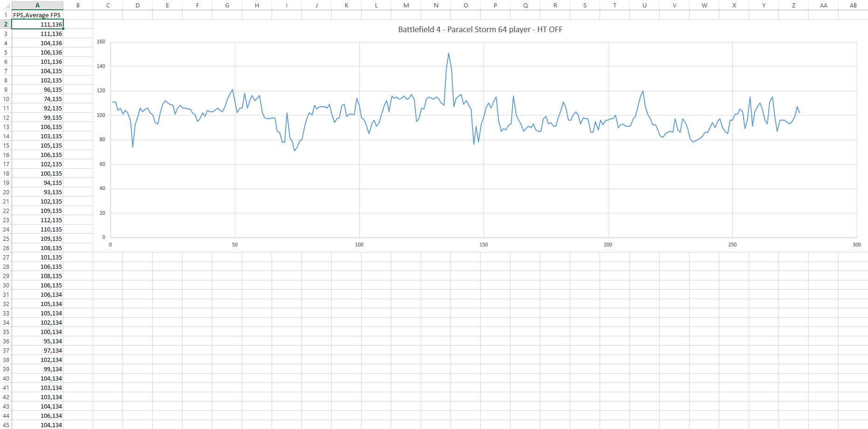Viewport: 868px width, 429px height.
Task: Select column AB header
Action: [x=853, y=5]
